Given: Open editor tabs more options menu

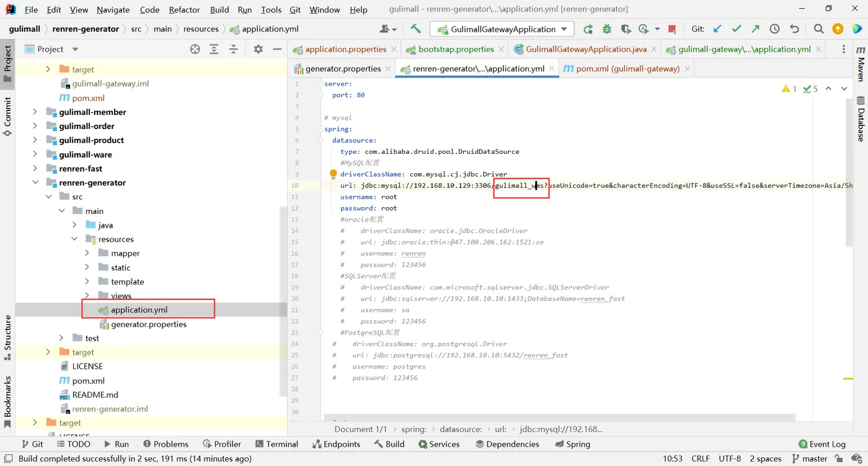Looking at the screenshot, I should coord(843,49).
